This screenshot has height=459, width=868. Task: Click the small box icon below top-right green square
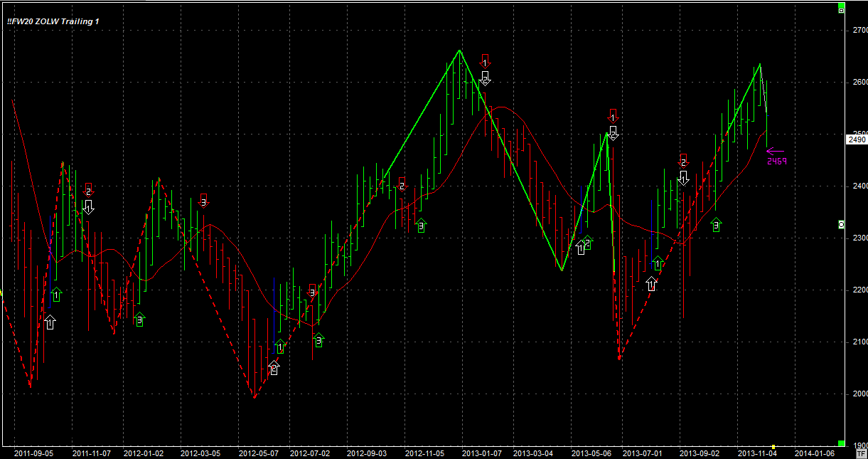coord(841,11)
